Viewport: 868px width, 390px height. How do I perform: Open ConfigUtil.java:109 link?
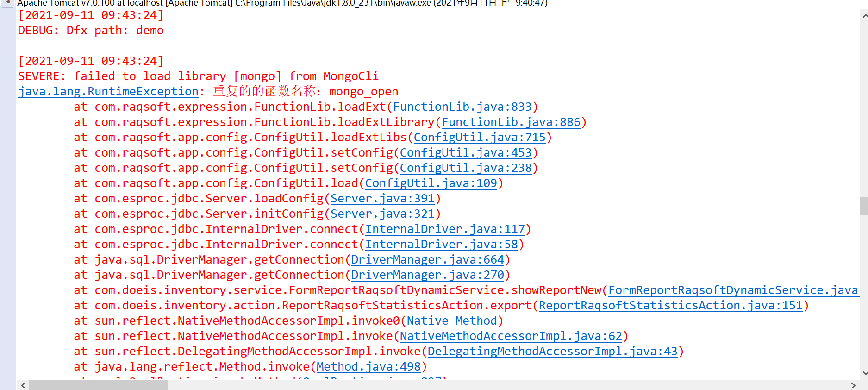[x=431, y=183]
